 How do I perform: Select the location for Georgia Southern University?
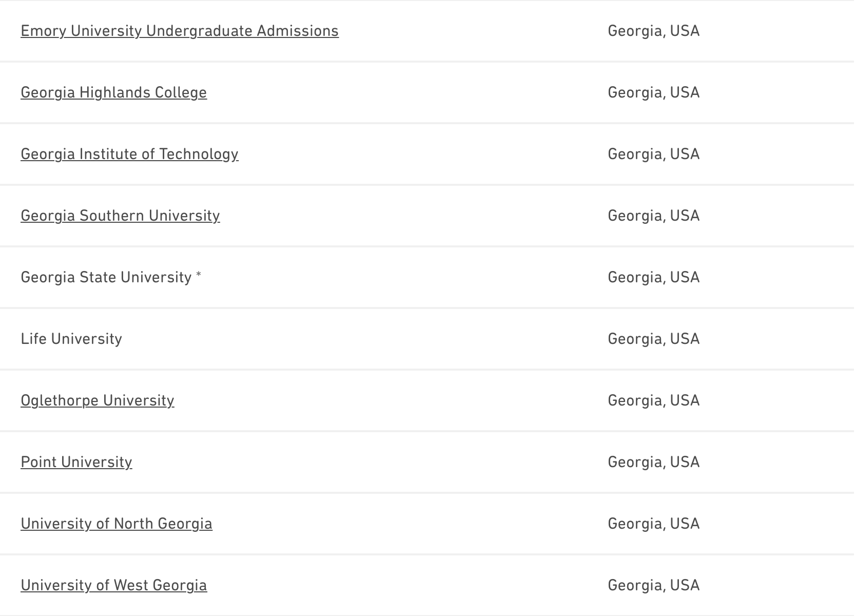(x=653, y=216)
